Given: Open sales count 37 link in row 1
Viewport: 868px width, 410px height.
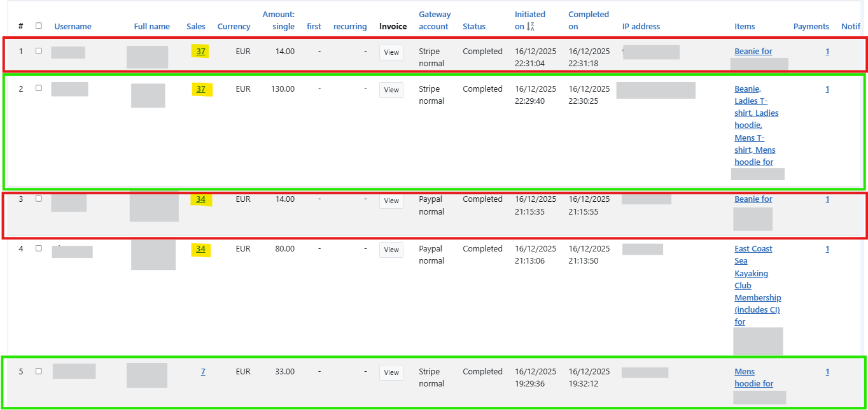Looking at the screenshot, I should tap(200, 52).
